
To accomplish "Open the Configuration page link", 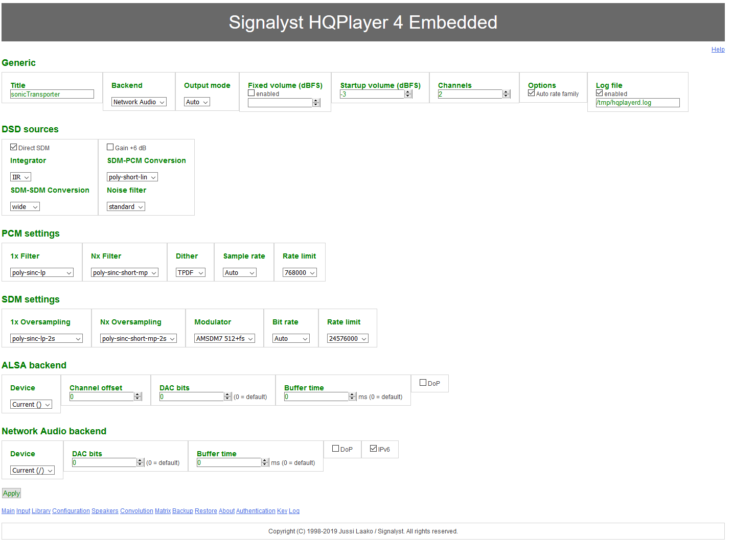I will pos(71,511).
